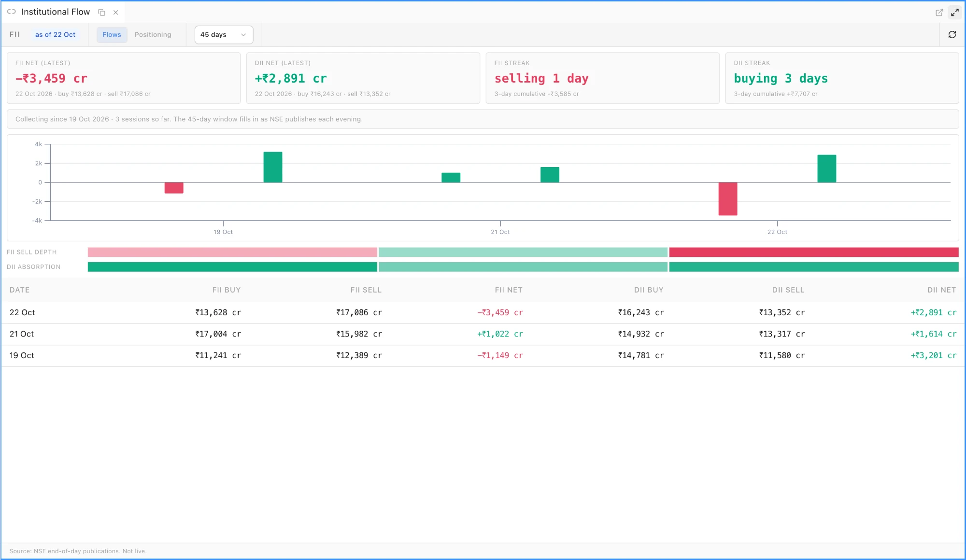
Task: Open the 45 days range dropdown
Action: [224, 35]
